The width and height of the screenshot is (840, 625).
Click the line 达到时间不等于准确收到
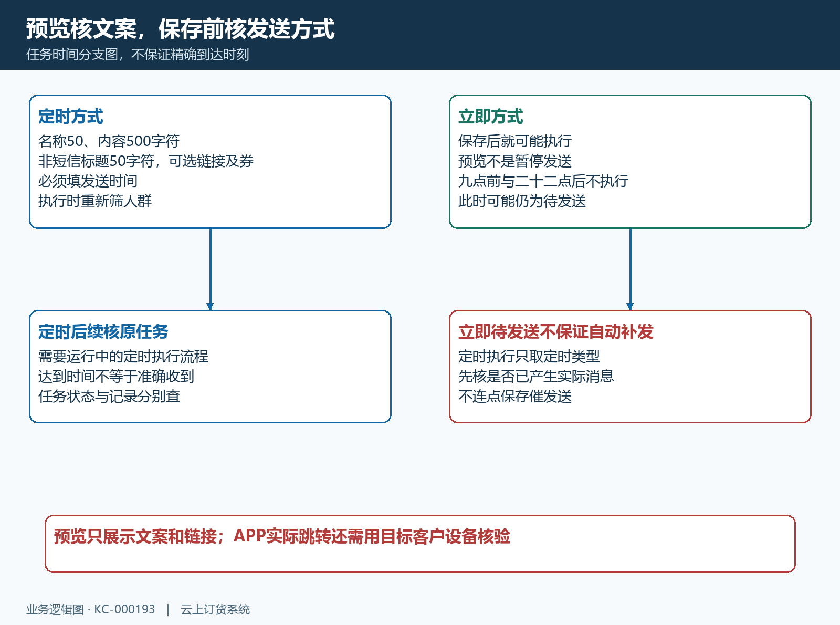pos(116,376)
